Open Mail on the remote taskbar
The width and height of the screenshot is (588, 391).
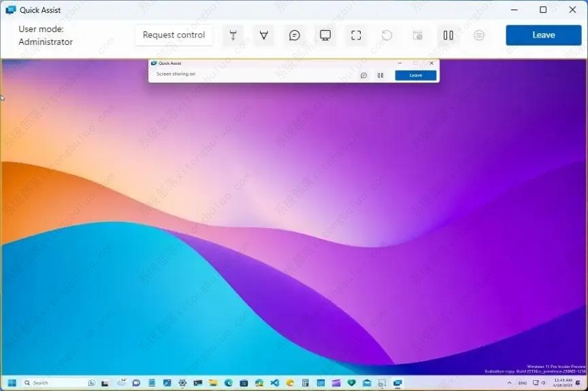tap(367, 383)
